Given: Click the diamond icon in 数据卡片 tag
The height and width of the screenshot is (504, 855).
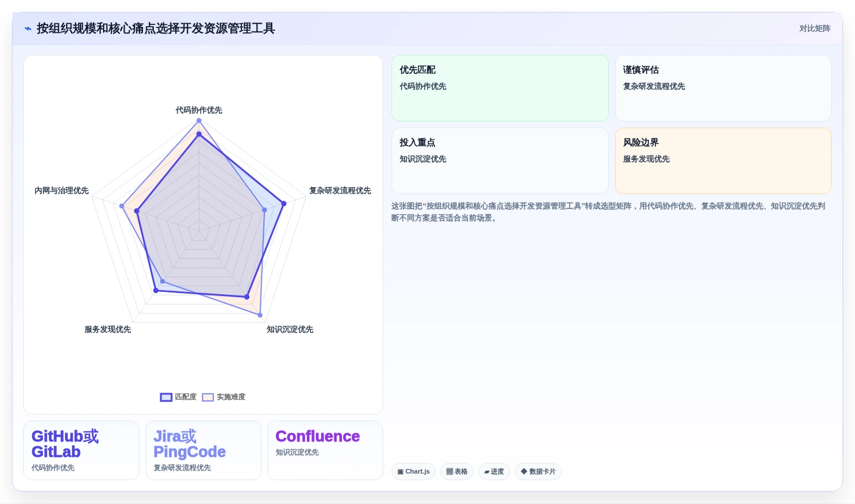Looking at the screenshot, I should point(524,471).
